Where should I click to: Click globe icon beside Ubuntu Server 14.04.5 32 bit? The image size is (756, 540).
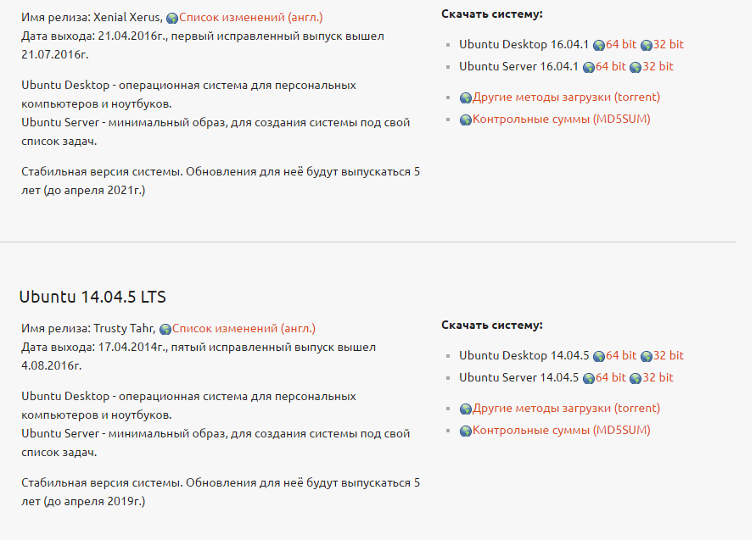(636, 378)
